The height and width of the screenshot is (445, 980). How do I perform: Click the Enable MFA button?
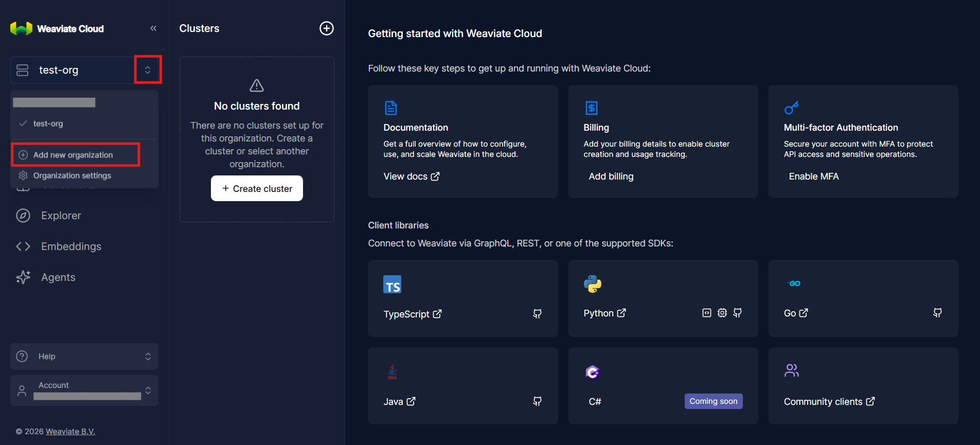click(813, 176)
